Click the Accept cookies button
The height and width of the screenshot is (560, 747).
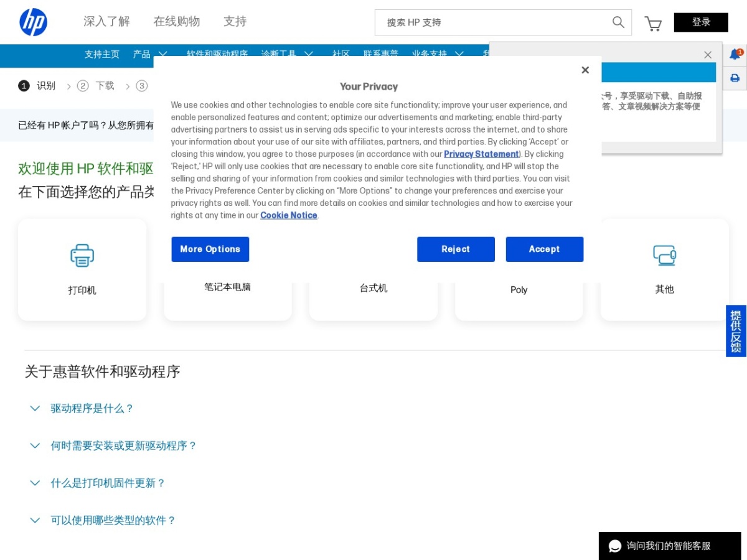pyautogui.click(x=545, y=249)
